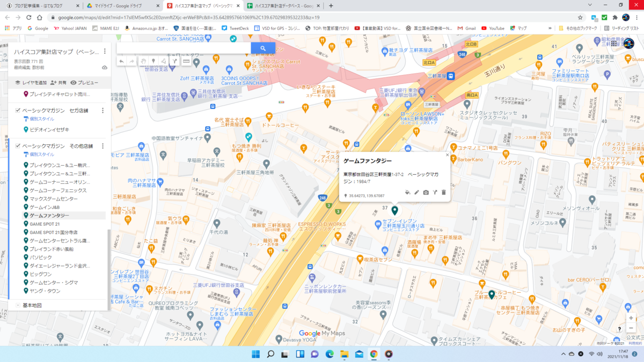Click 共有 share button
Image resolution: width=644 pixels, height=362 pixels.
[58, 83]
